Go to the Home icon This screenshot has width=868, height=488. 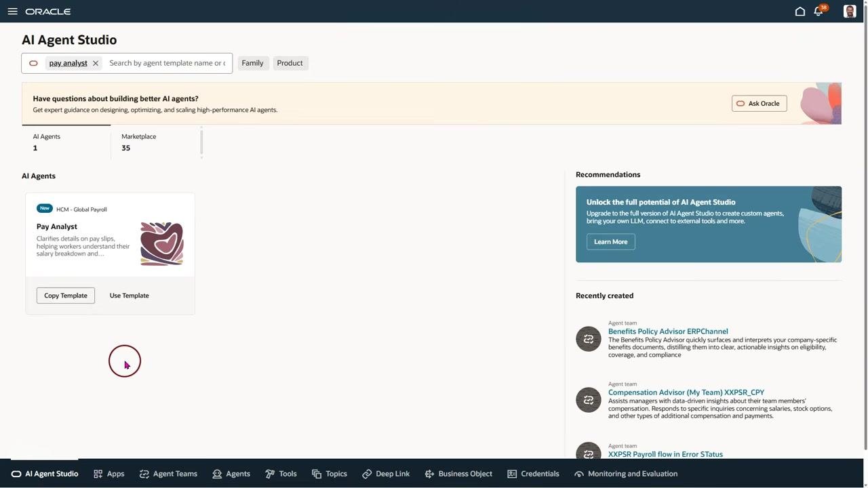coord(800,12)
